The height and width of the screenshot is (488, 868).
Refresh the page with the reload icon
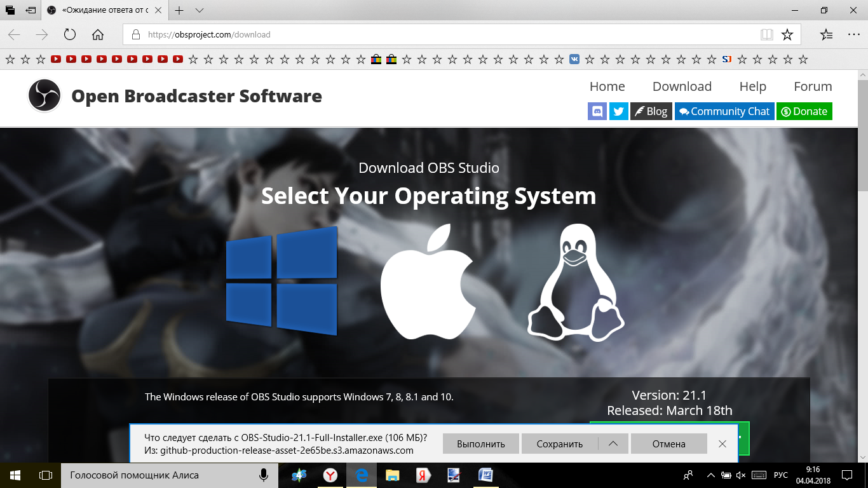pos(70,35)
